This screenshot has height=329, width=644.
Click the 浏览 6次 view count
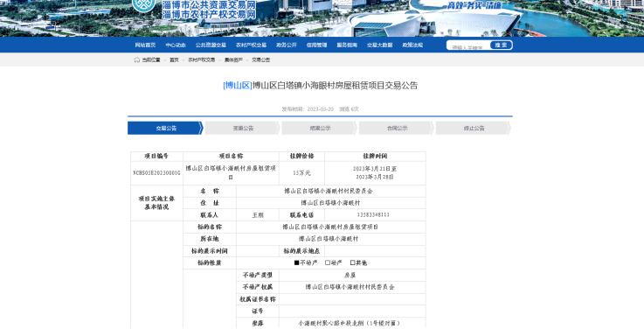pyautogui.click(x=349, y=109)
